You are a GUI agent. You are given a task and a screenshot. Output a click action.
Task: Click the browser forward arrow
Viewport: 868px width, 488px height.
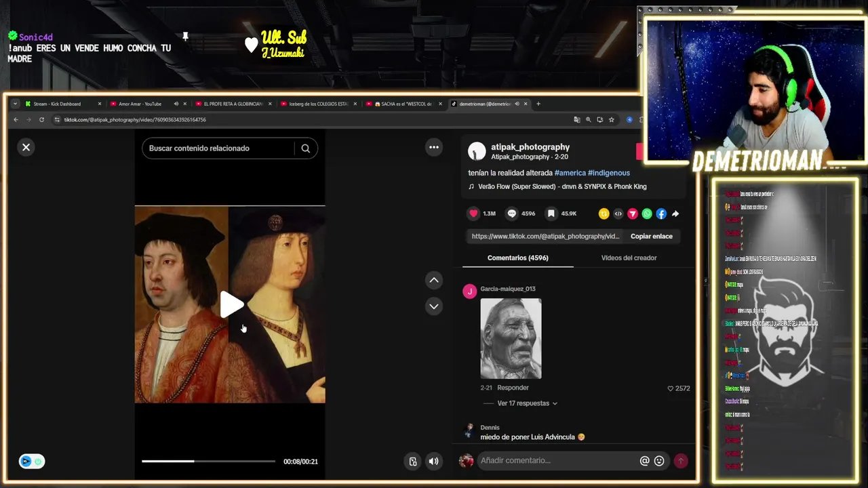(x=28, y=120)
